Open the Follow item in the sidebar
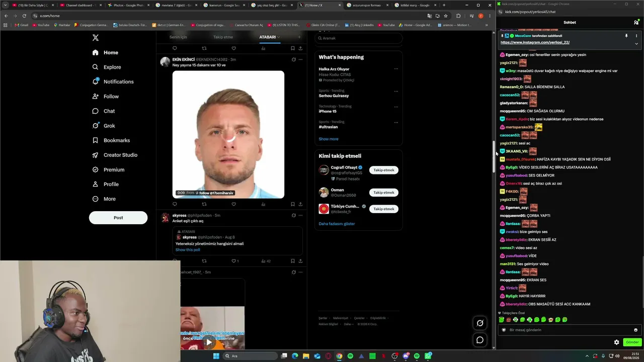The image size is (644, 362). 106,97
